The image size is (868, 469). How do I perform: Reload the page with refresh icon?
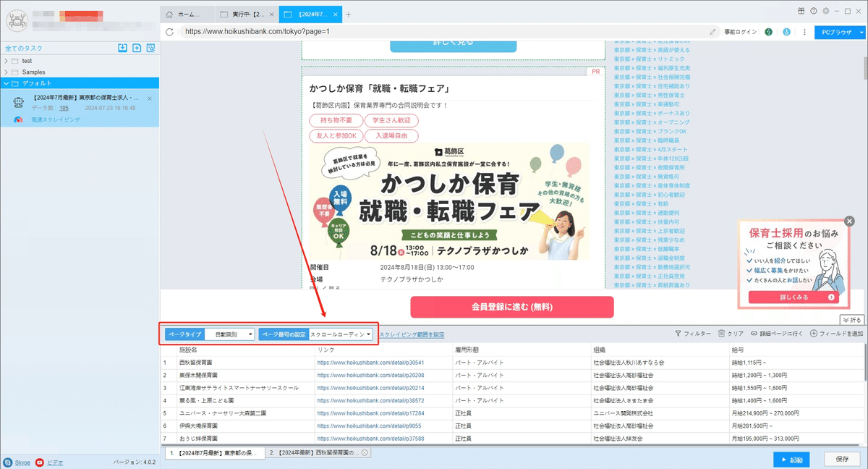(169, 32)
